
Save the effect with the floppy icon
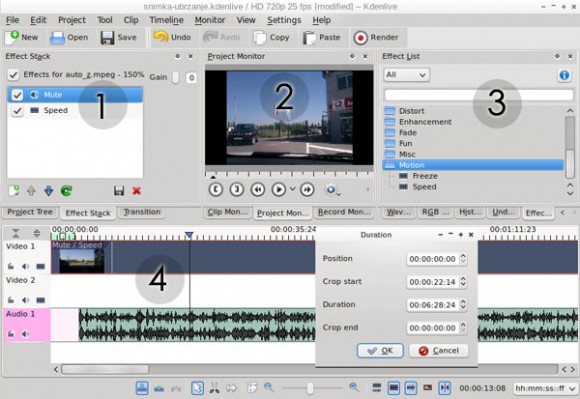coord(119,191)
